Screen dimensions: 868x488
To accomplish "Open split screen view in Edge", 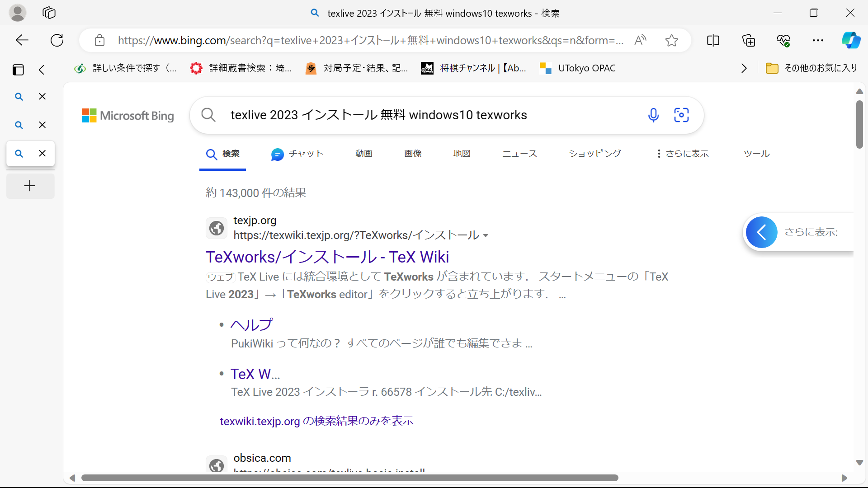I will tap(713, 40).
